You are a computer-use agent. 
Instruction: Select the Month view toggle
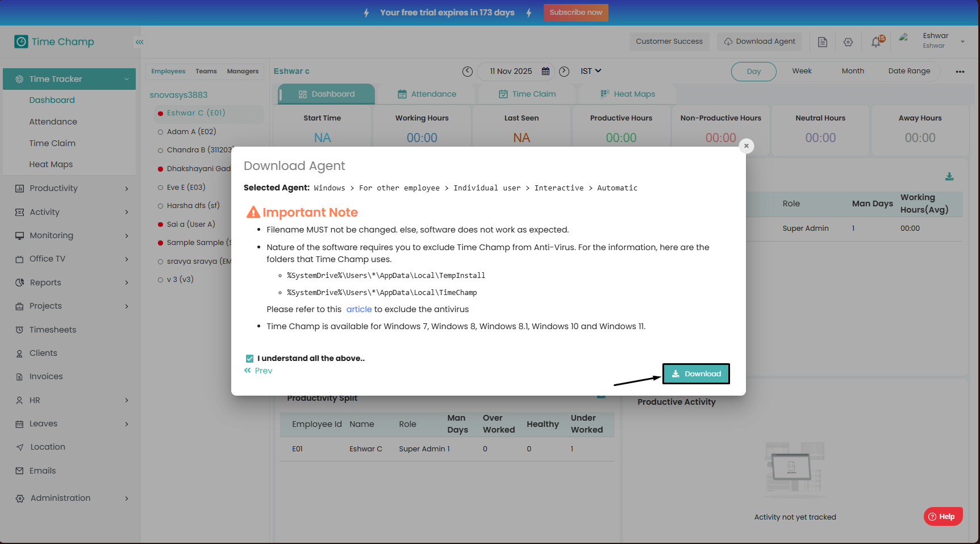pos(853,71)
